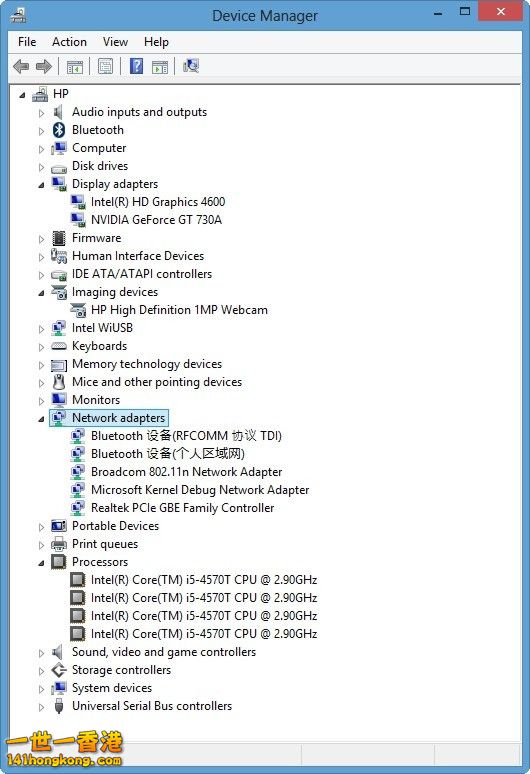Viewport: 530px width, 774px height.
Task: Select NVIDIA GeForce GT 730A
Action: click(x=156, y=220)
